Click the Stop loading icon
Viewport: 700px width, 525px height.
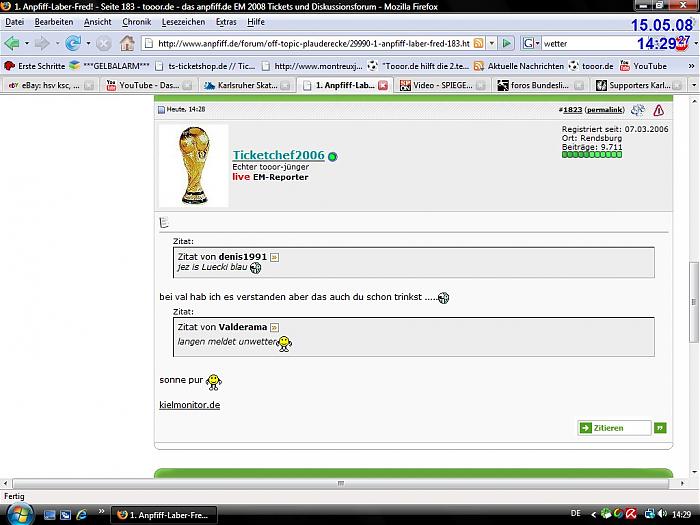tap(101, 43)
